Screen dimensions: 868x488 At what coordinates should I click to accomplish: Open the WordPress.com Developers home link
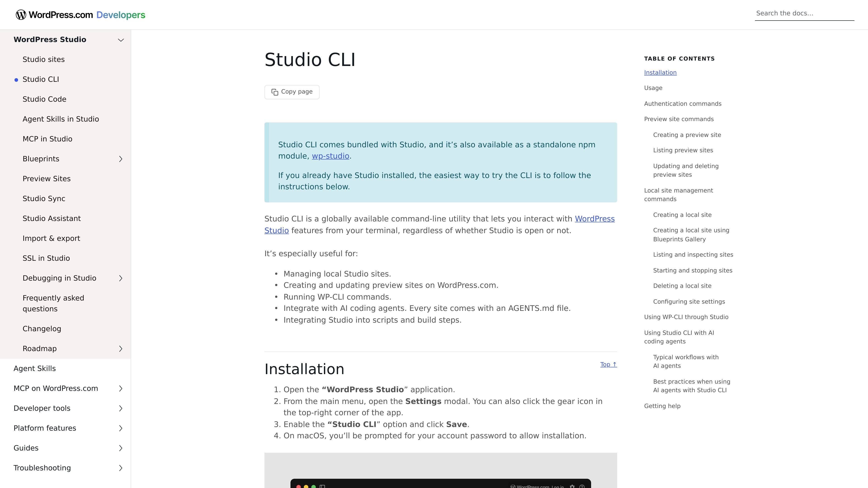coord(80,15)
